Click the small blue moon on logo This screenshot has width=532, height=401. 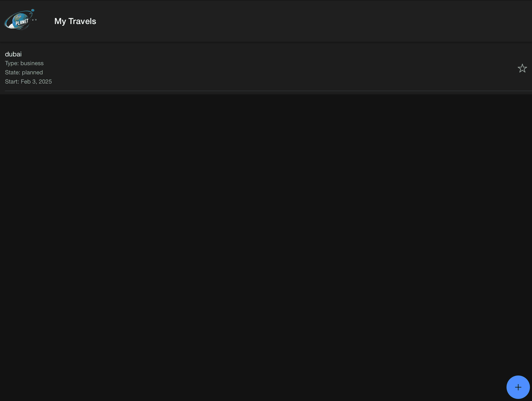pos(33,10)
